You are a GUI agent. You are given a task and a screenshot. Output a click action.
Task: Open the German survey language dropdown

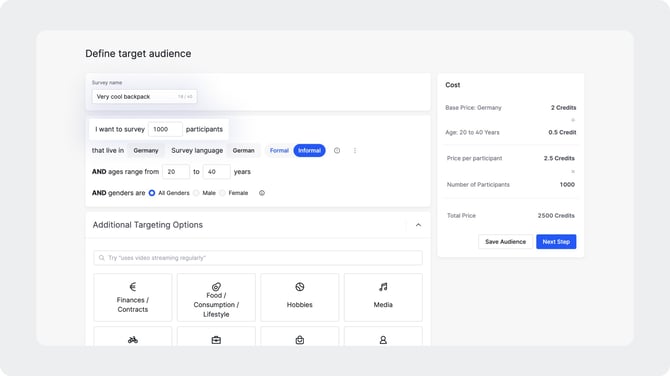[244, 150]
